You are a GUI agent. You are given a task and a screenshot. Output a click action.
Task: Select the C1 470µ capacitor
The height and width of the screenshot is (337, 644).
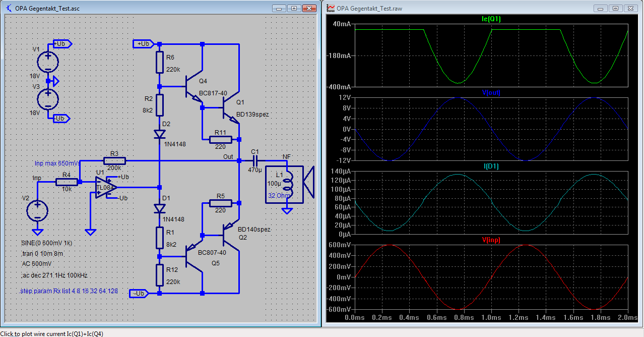[x=254, y=160]
